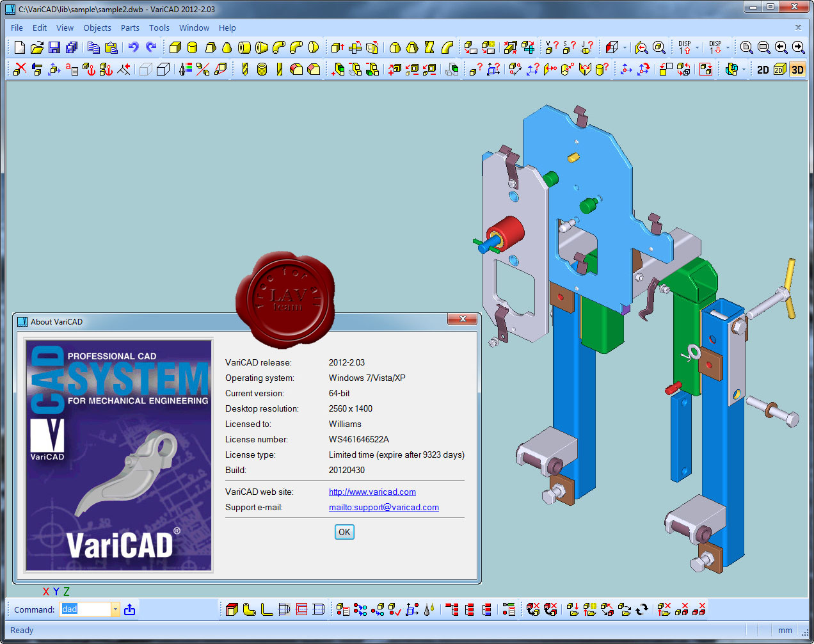
Task: Click the blue upload arrow beside Command box
Action: pos(130,609)
